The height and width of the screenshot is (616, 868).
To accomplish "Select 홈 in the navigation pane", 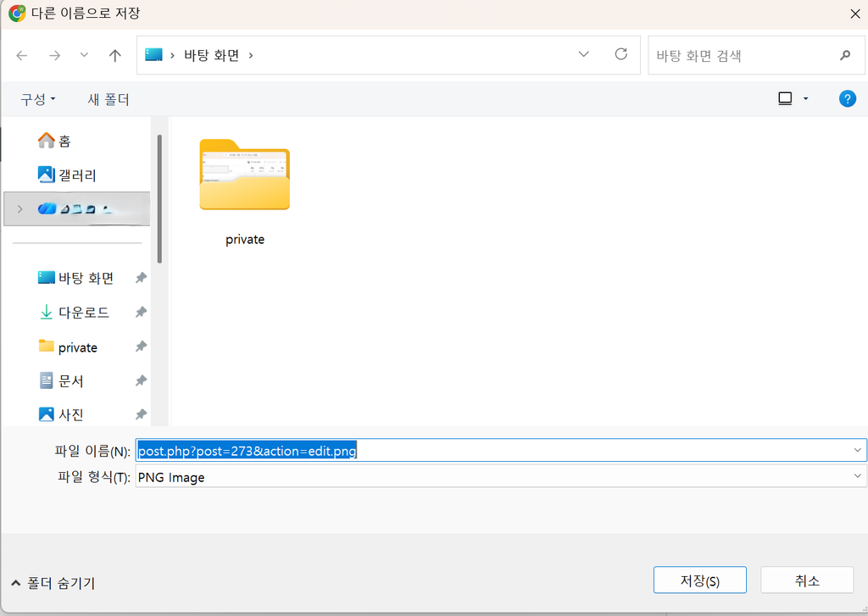I will [x=54, y=142].
